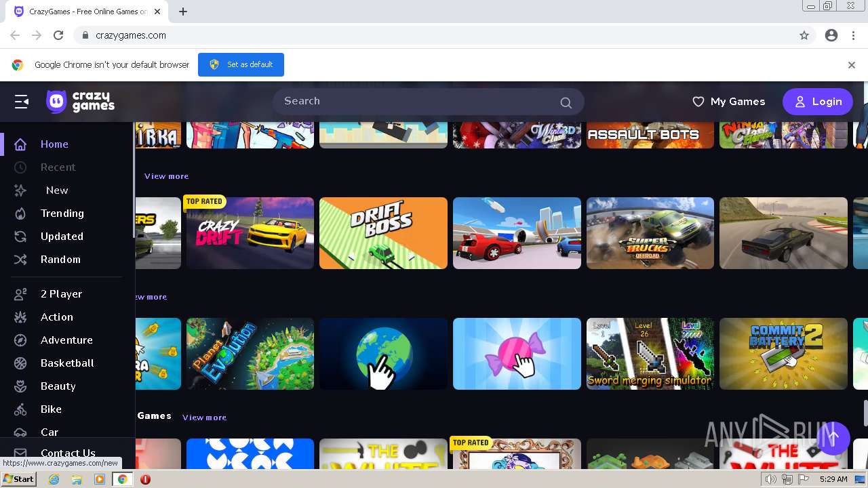
Task: Select the Action category icon
Action: pos(20,317)
